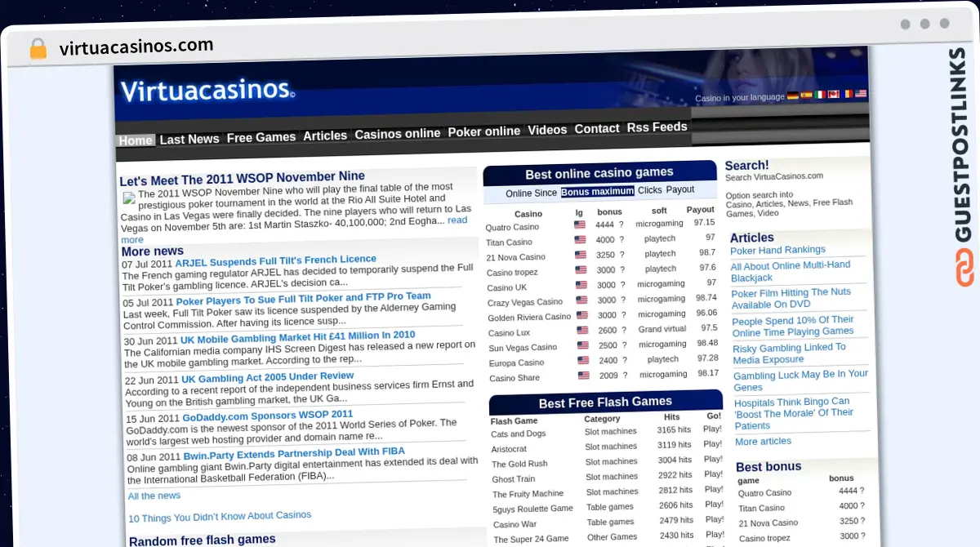The width and height of the screenshot is (980, 547).
Task: Sort casinos by Online Since
Action: click(531, 193)
